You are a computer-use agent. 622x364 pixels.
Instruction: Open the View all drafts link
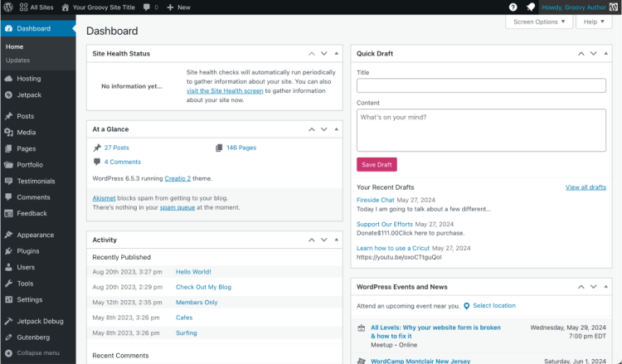pos(586,187)
